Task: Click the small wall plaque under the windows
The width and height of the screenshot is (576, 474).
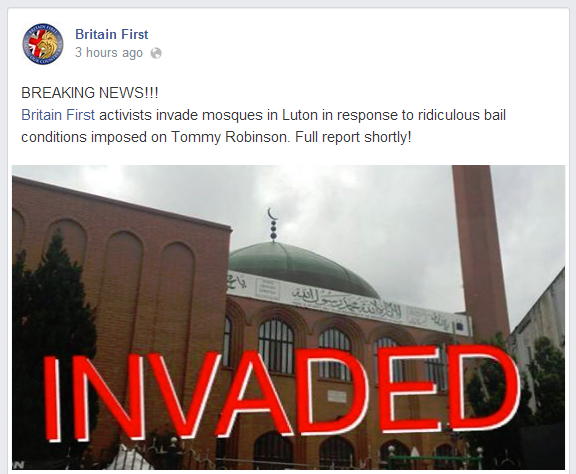Action: point(337,396)
